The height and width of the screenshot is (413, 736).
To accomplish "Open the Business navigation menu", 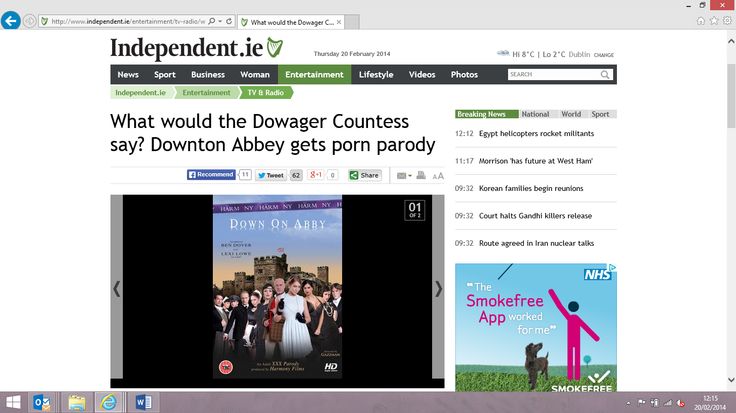I will coord(207,75).
